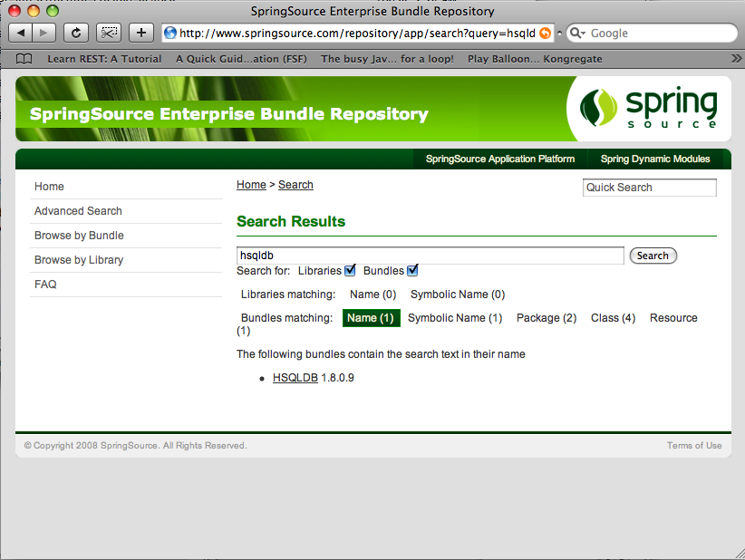Click the web clip scissors toolbar icon
Image resolution: width=745 pixels, height=560 pixels.
[x=109, y=33]
